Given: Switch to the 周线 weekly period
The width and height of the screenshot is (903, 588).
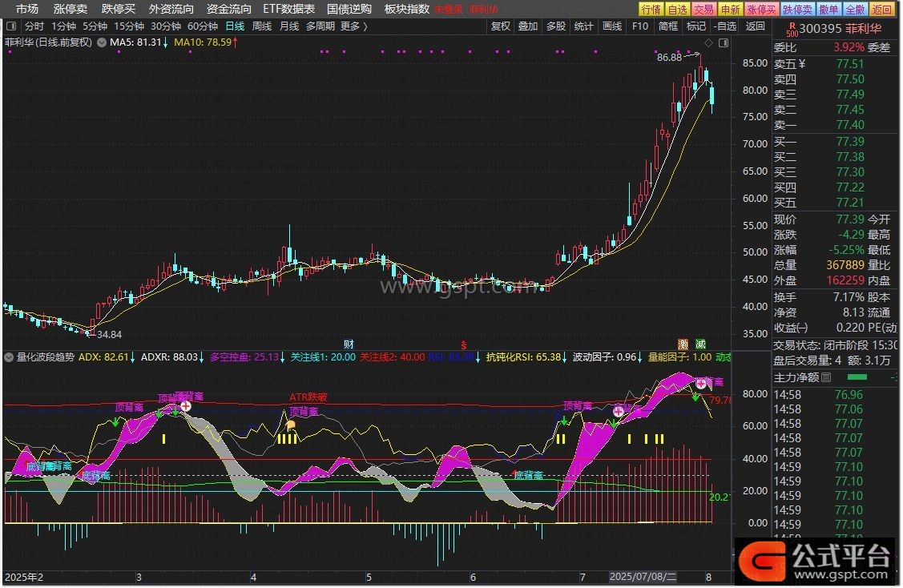Looking at the screenshot, I should click(262, 26).
